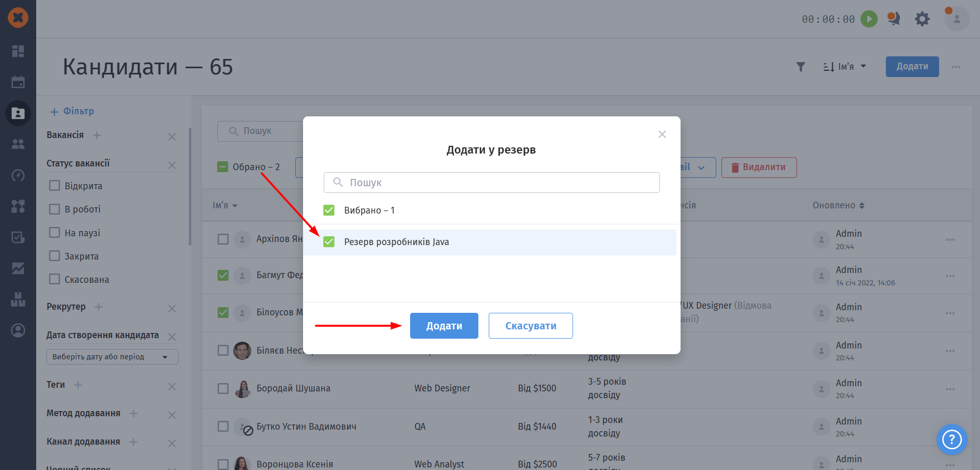Open the chat notifications icon

pyautogui.click(x=894, y=19)
